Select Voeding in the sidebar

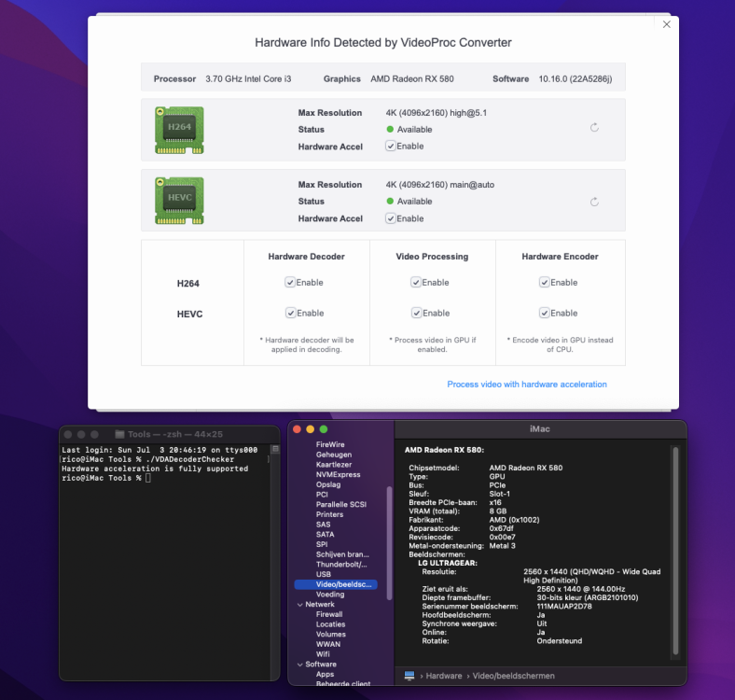click(x=330, y=595)
